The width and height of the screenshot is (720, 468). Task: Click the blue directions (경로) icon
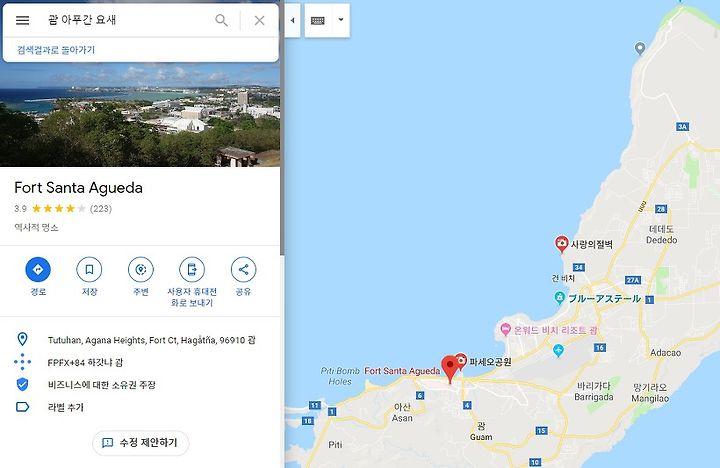(38, 270)
